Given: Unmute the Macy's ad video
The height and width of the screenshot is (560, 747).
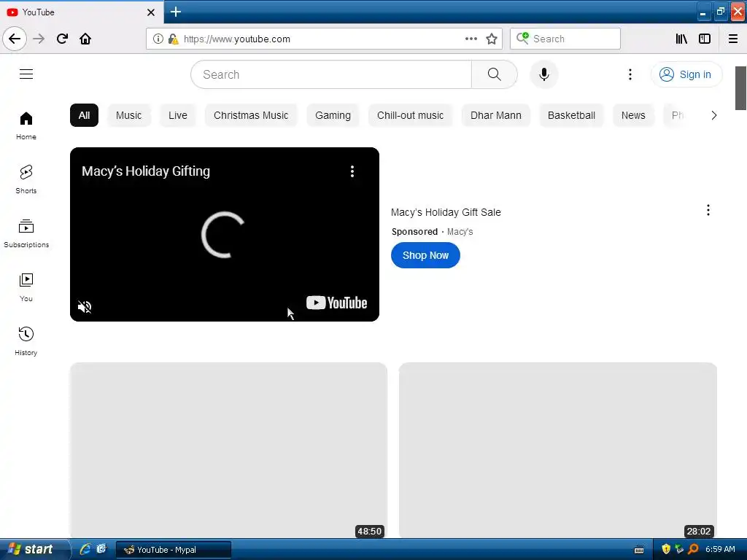Looking at the screenshot, I should [x=85, y=307].
